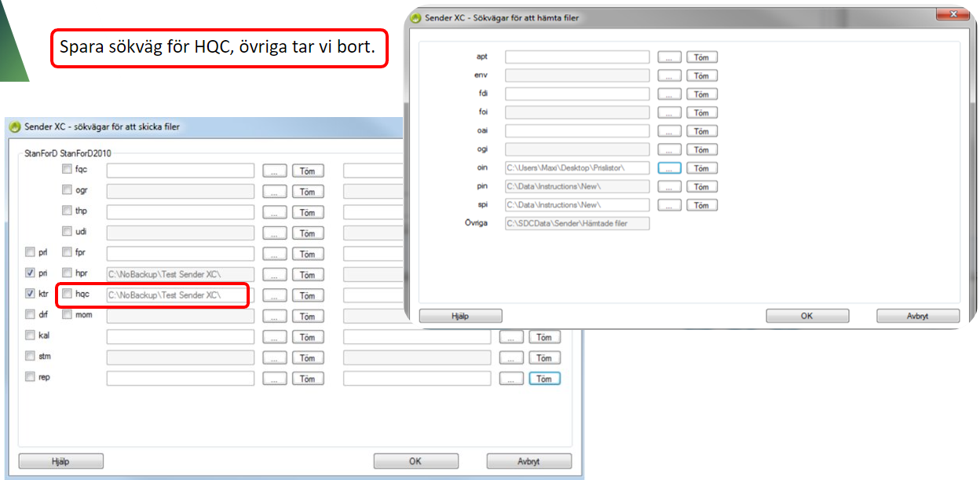This screenshot has height=480, width=980.
Task: Tick the mom checkbox
Action: tap(67, 315)
